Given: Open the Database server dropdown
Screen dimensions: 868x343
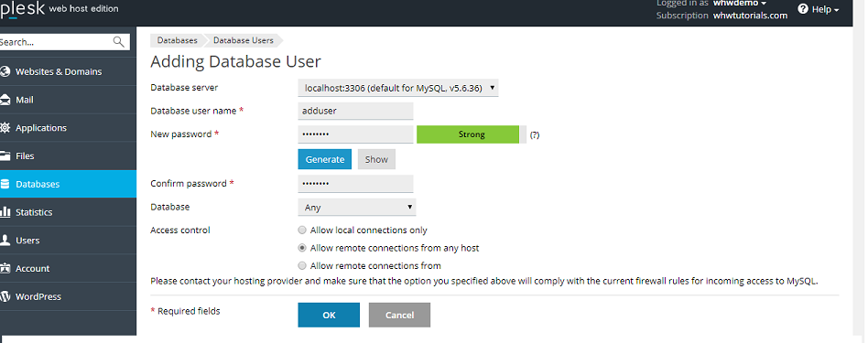Looking at the screenshot, I should coord(398,88).
